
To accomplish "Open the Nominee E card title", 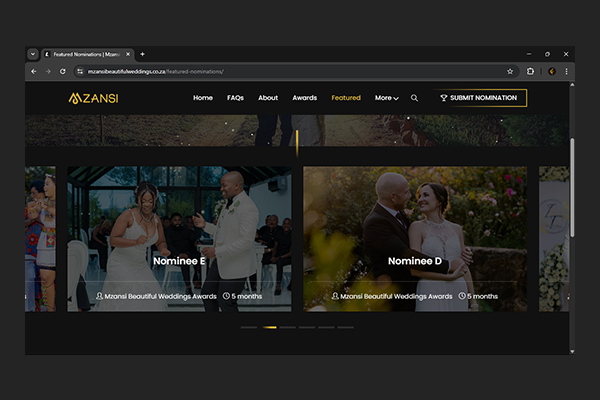I will click(179, 261).
